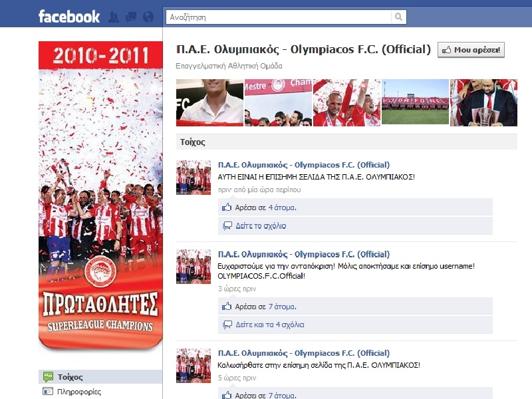Click the Facebook logo
The height and width of the screenshot is (399, 532).
pos(69,17)
